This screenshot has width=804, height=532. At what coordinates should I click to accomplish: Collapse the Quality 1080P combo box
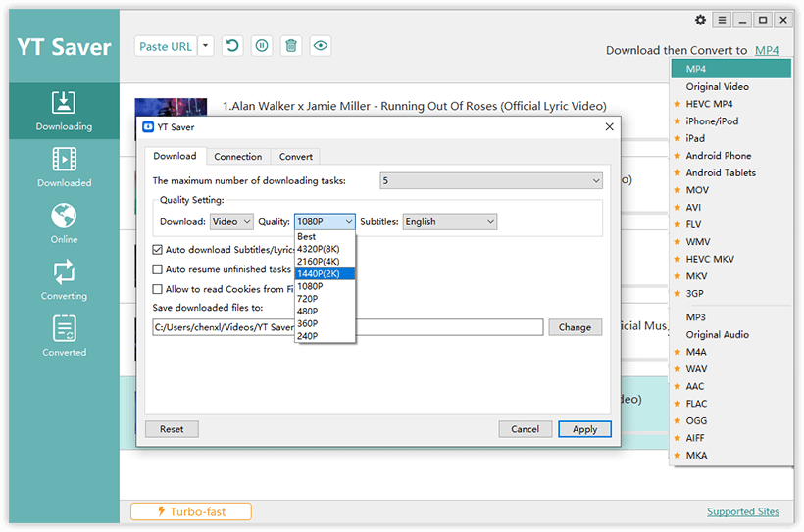(x=325, y=222)
